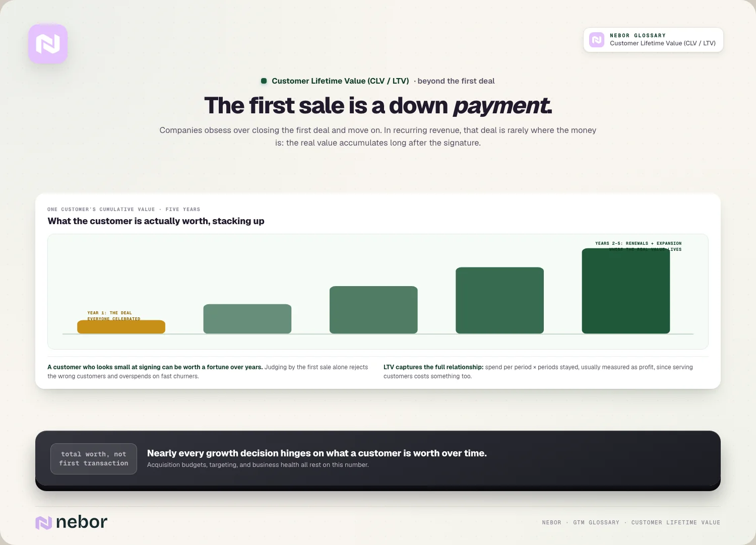This screenshot has height=545, width=756.
Task: Click the 'ONE CUSTOMER'S CUMULATIVE VALUE · FIVE YEARS' label
Action: pyautogui.click(x=124, y=210)
